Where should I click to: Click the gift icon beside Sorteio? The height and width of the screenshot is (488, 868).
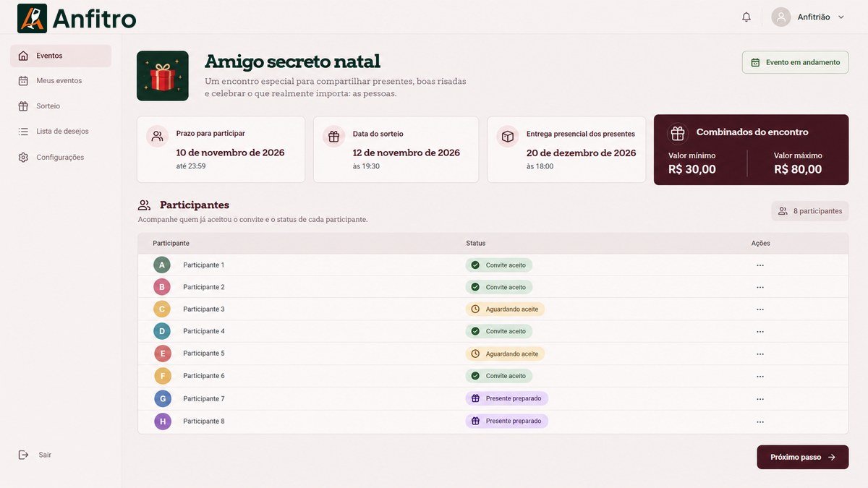pos(23,106)
